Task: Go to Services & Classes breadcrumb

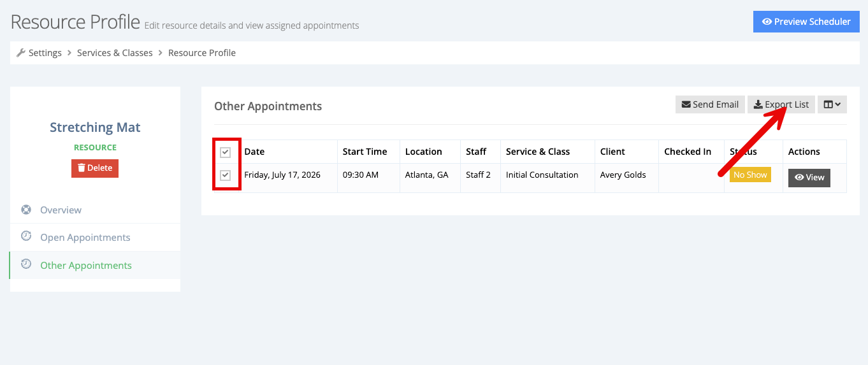Action: click(x=115, y=53)
